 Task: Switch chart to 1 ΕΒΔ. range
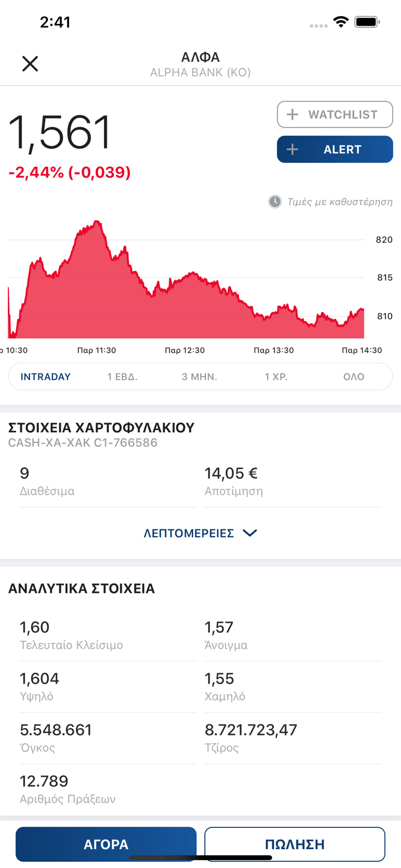click(x=123, y=377)
